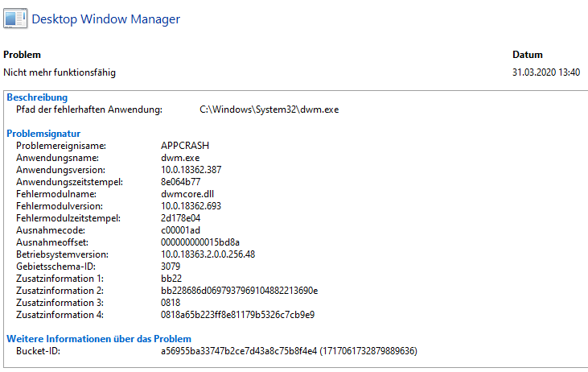Viewport: 588px width, 372px height.
Task: Select locale ID value 3079
Action: (x=171, y=267)
